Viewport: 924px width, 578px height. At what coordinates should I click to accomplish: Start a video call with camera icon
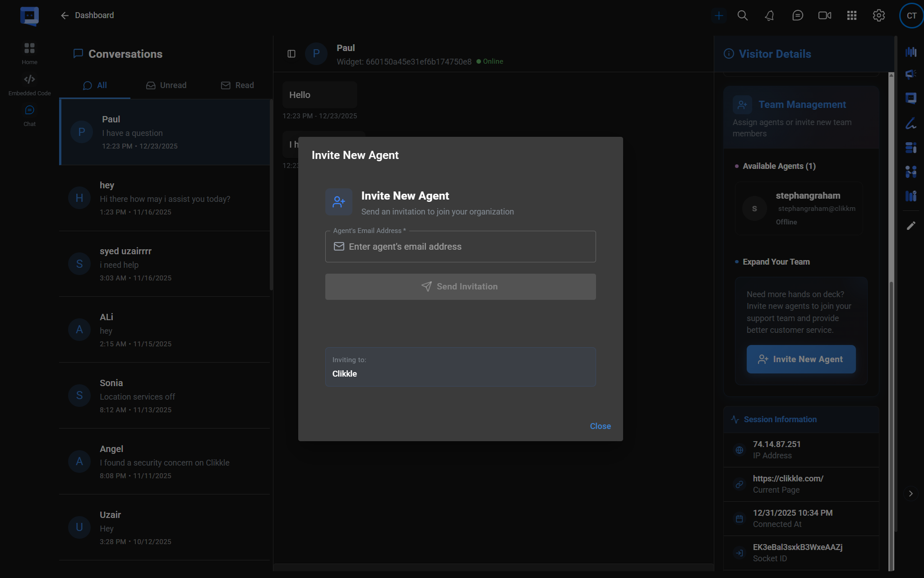coord(824,16)
